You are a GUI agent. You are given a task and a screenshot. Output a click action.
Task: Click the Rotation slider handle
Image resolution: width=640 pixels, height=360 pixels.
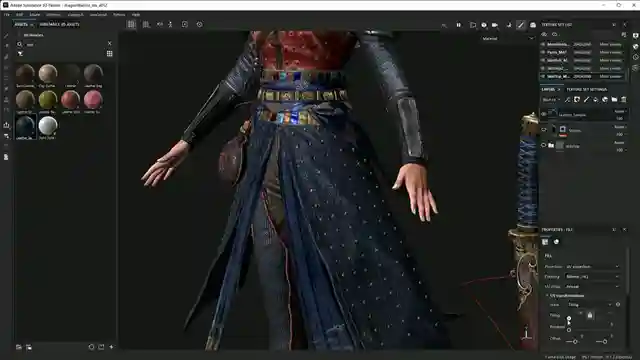coord(569,329)
